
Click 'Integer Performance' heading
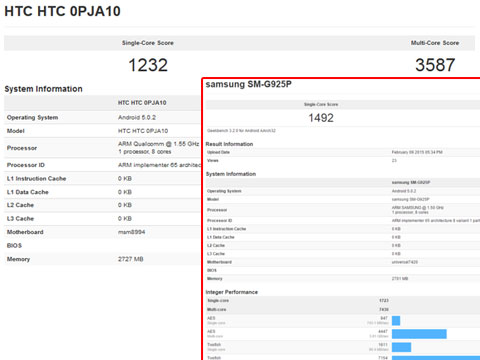coord(232,292)
